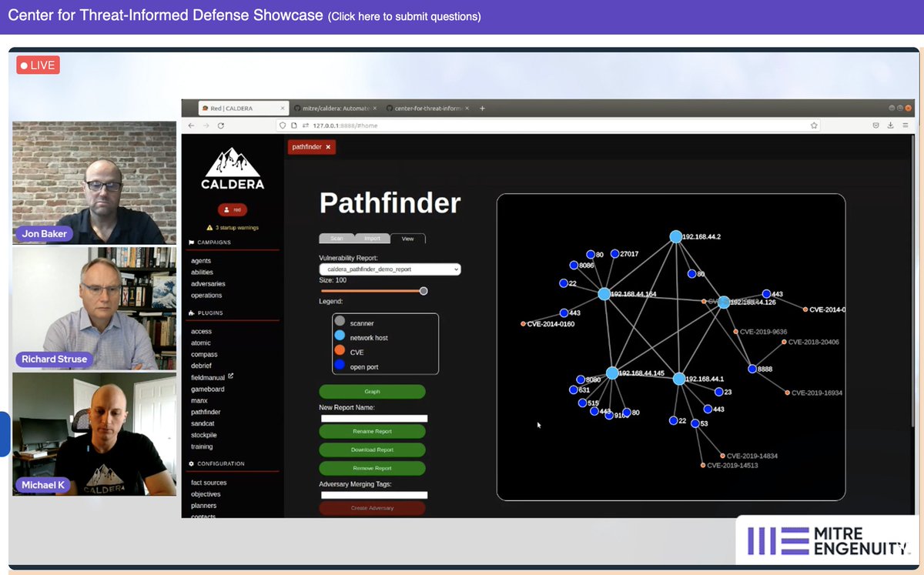924x575 pixels.
Task: Click the port 8086 node
Action: [x=574, y=265]
